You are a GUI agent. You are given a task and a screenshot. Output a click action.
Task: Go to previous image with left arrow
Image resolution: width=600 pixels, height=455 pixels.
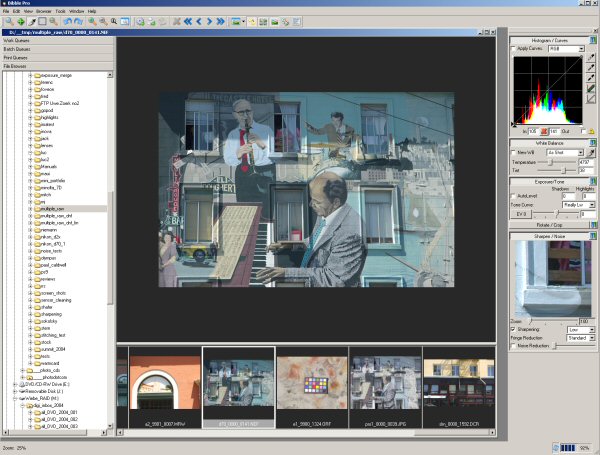pyautogui.click(x=199, y=22)
